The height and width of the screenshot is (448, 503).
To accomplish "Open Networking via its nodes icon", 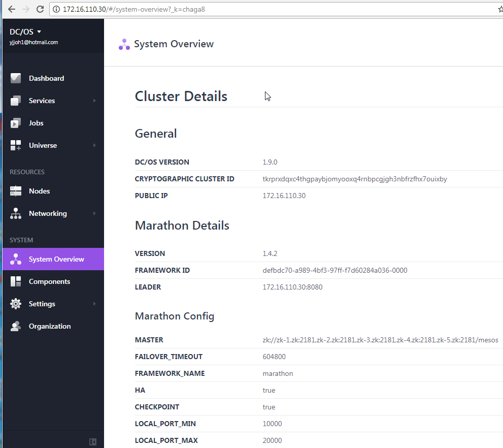I will tap(15, 213).
